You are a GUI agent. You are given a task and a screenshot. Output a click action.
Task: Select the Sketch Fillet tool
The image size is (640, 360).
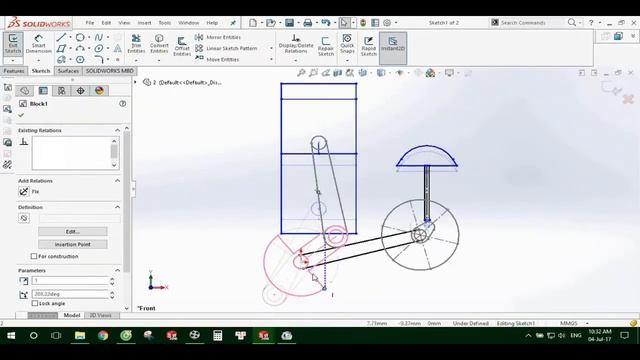point(99,60)
